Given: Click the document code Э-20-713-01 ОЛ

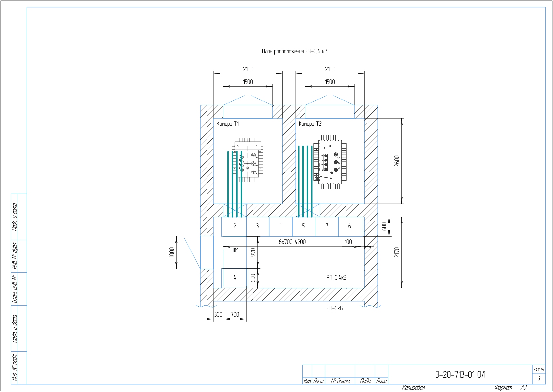Looking at the screenshot, I should [460, 375].
